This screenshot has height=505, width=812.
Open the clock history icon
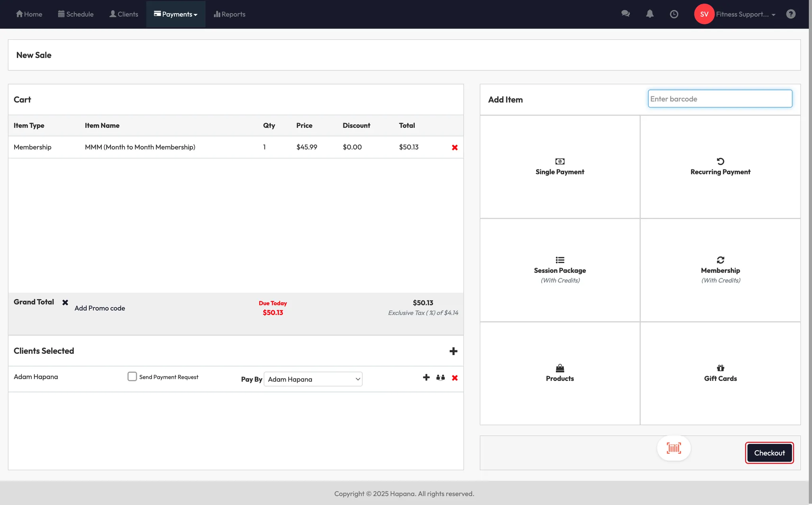click(x=674, y=14)
